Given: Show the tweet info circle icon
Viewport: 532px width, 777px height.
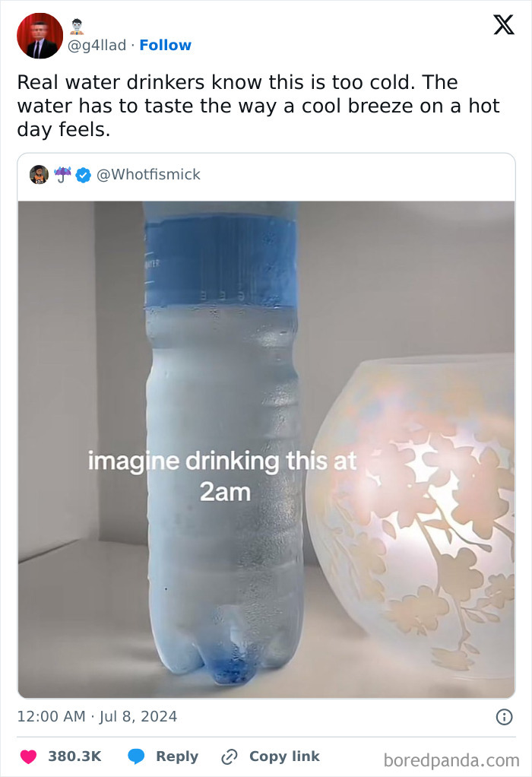Looking at the screenshot, I should tap(505, 716).
